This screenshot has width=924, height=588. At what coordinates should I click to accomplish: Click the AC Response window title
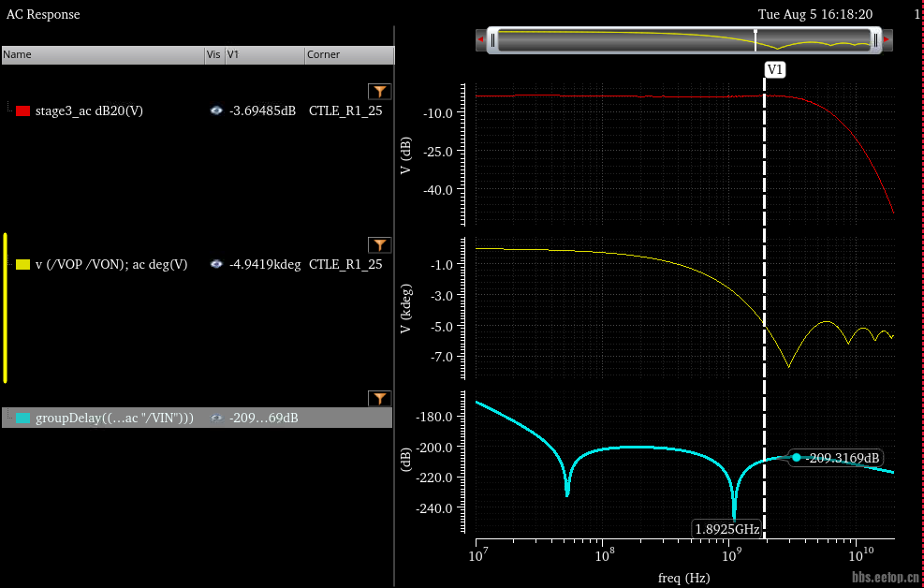point(43,14)
